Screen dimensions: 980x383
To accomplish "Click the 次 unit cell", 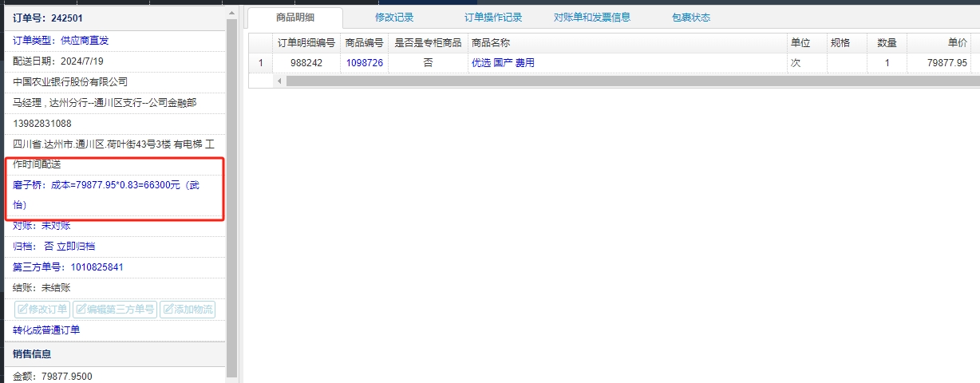I will click(807, 62).
